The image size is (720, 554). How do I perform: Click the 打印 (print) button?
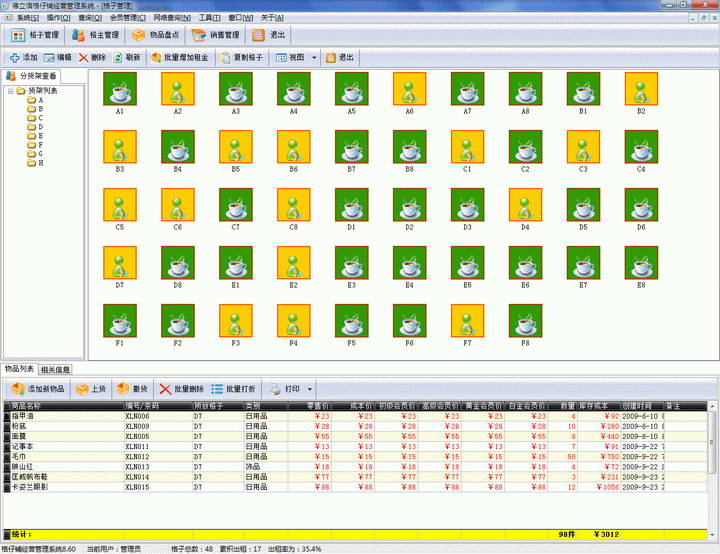(x=285, y=389)
